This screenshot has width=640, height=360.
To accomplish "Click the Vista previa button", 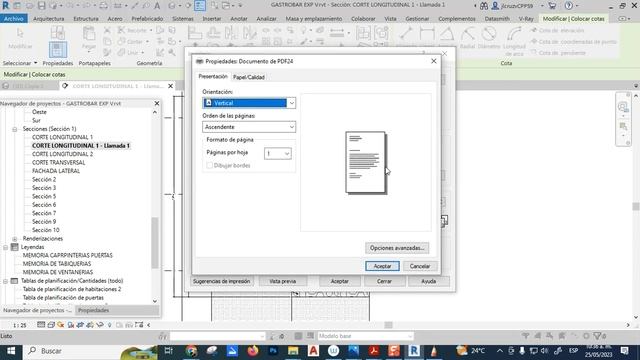I will click(x=283, y=281).
